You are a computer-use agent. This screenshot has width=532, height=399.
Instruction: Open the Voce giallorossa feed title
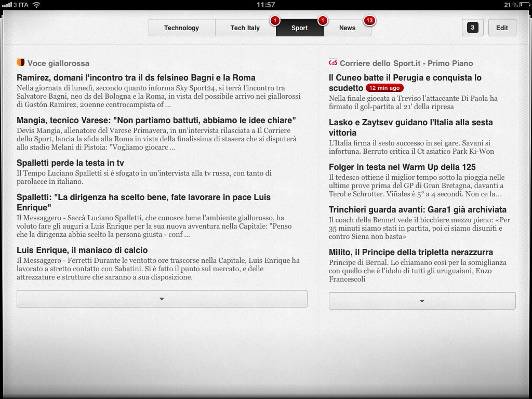point(58,63)
